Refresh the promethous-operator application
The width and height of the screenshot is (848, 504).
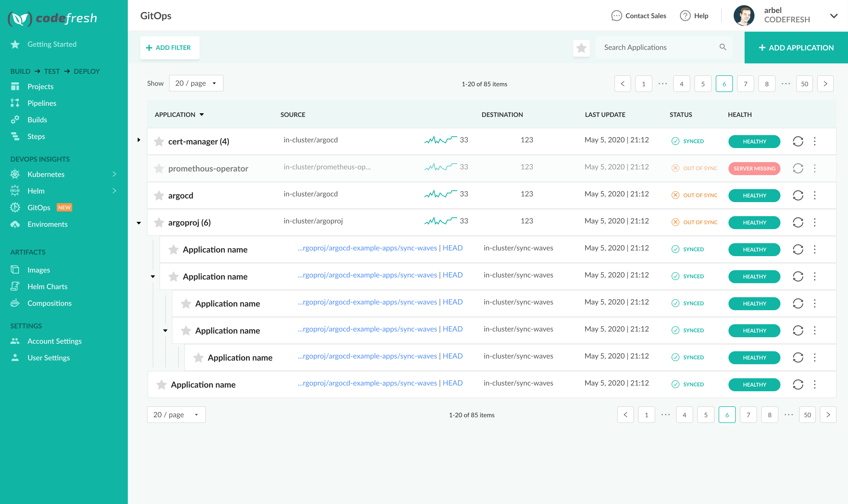point(798,168)
